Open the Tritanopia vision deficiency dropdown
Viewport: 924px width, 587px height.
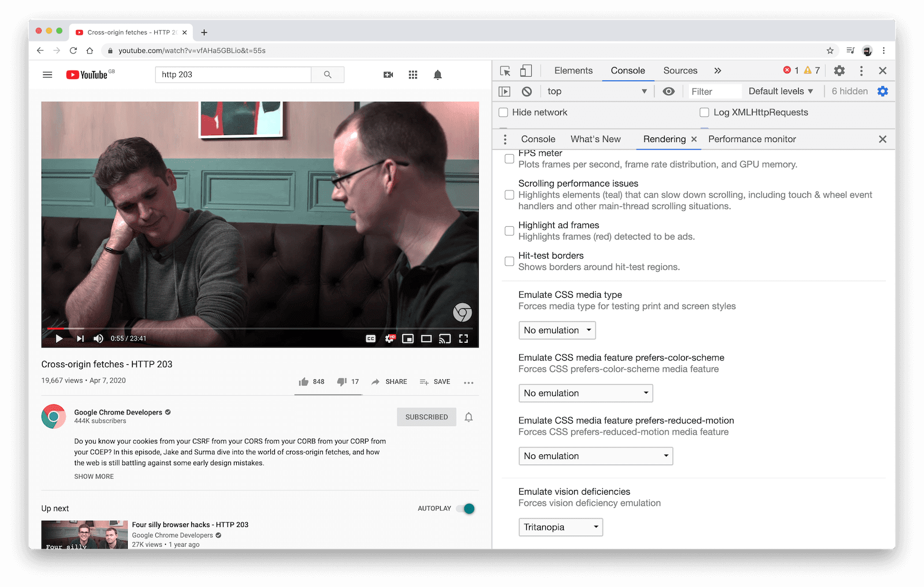coord(560,526)
